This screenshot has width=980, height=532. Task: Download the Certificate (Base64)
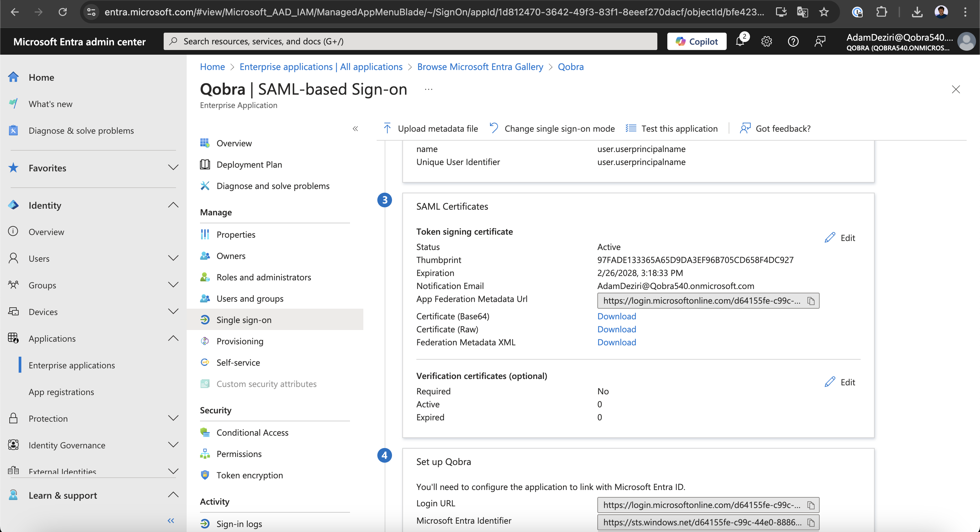click(x=616, y=316)
